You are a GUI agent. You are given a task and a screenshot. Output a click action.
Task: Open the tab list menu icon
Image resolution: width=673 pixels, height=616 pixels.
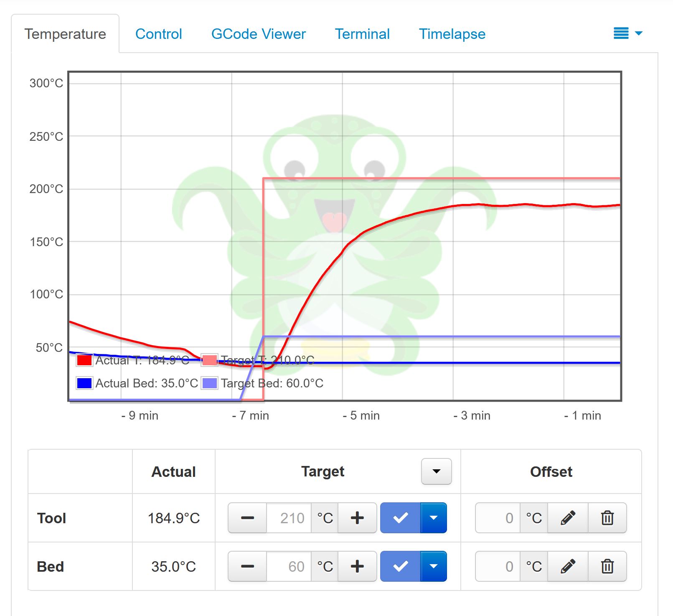627,33
